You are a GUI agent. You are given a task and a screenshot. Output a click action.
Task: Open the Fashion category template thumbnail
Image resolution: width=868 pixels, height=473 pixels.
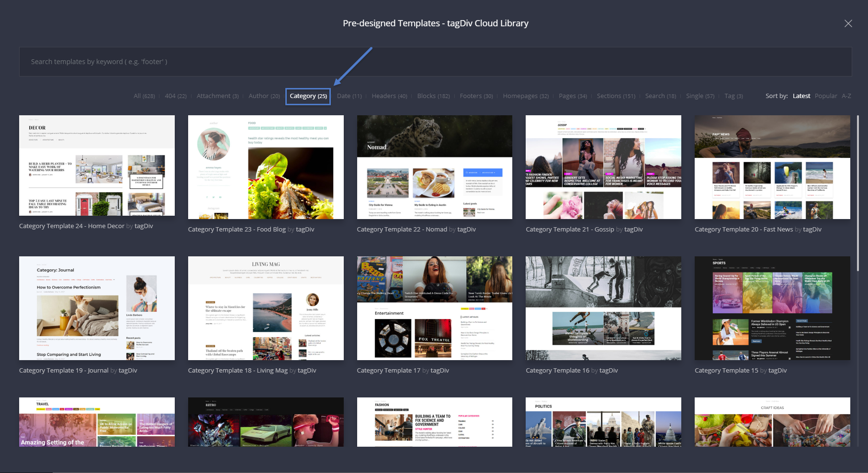pos(435,422)
